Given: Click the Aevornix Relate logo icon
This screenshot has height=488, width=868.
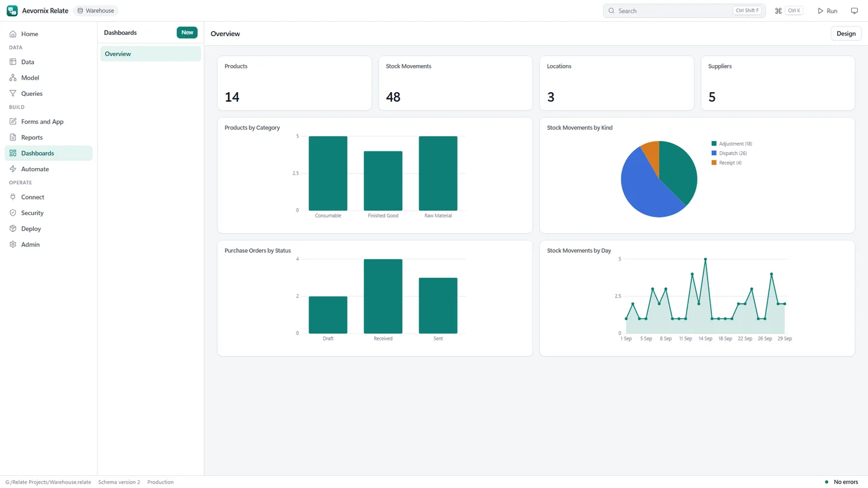Looking at the screenshot, I should [x=12, y=11].
